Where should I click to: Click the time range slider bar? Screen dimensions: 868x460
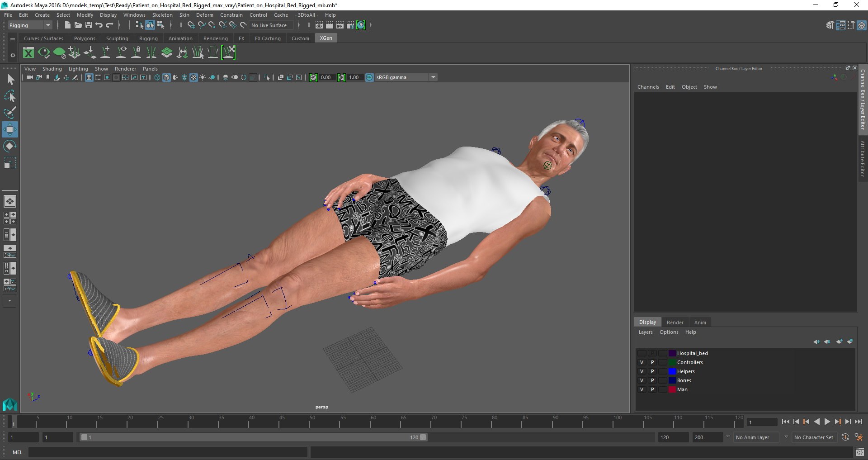point(253,437)
